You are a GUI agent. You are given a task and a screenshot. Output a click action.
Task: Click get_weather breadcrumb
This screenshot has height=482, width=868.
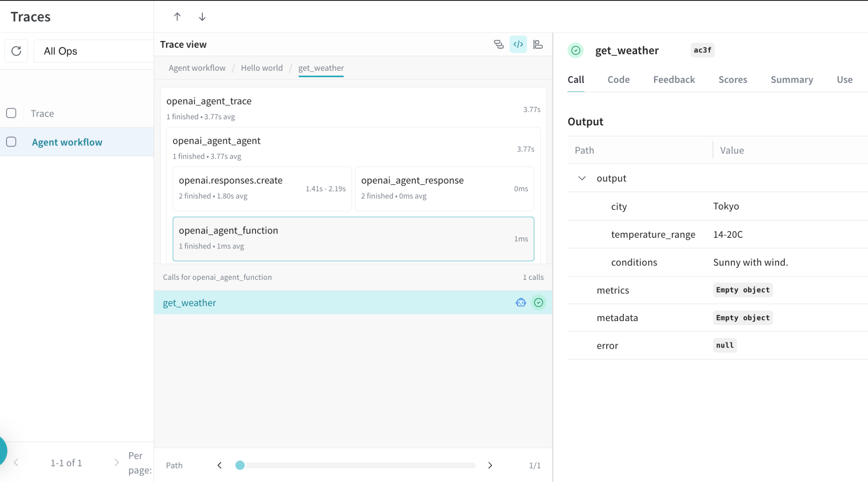[321, 68]
